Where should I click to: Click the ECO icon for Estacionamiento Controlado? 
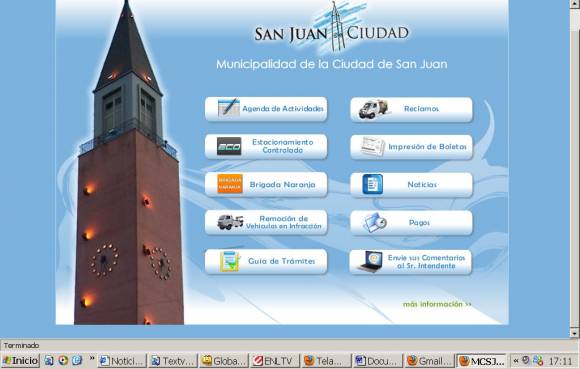click(229, 146)
